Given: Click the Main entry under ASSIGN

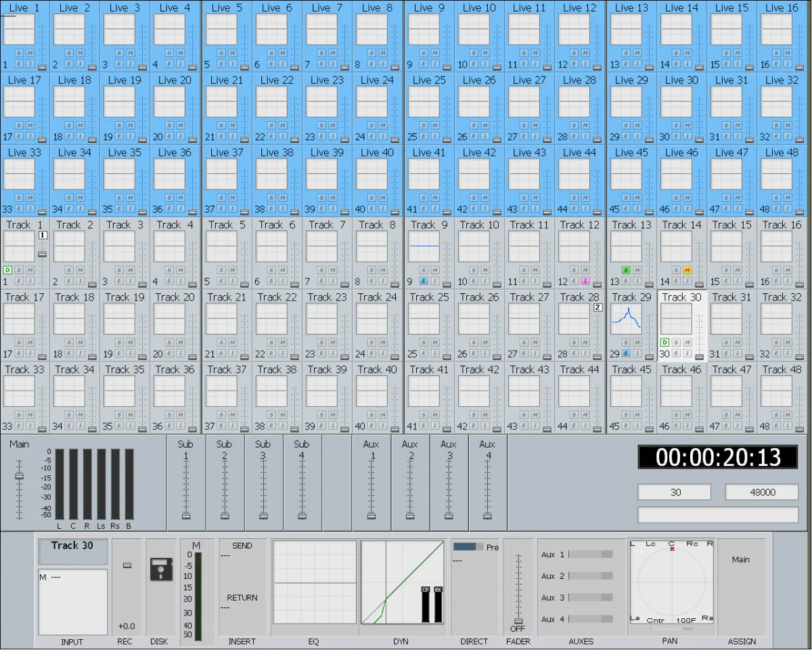Looking at the screenshot, I should tap(741, 560).
